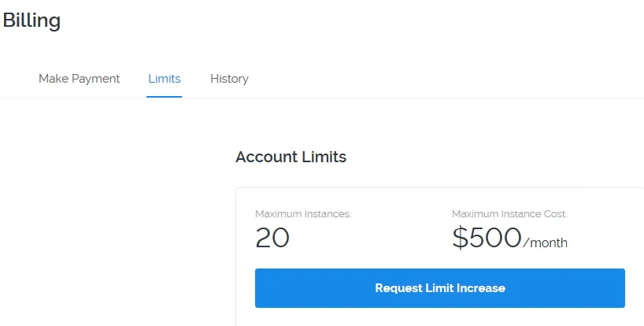Click the Account Limits section heading
Image resolution: width=644 pixels, height=326 pixels.
point(291,157)
